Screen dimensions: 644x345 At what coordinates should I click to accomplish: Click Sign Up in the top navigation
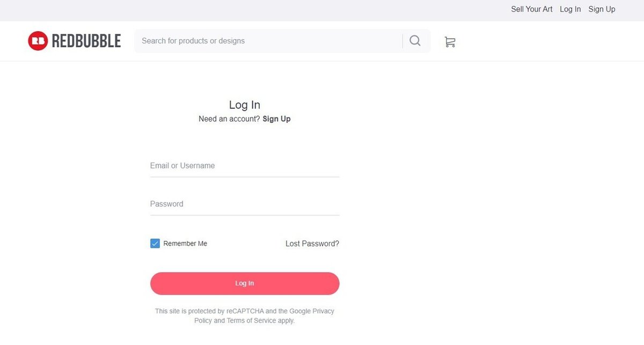pos(602,9)
